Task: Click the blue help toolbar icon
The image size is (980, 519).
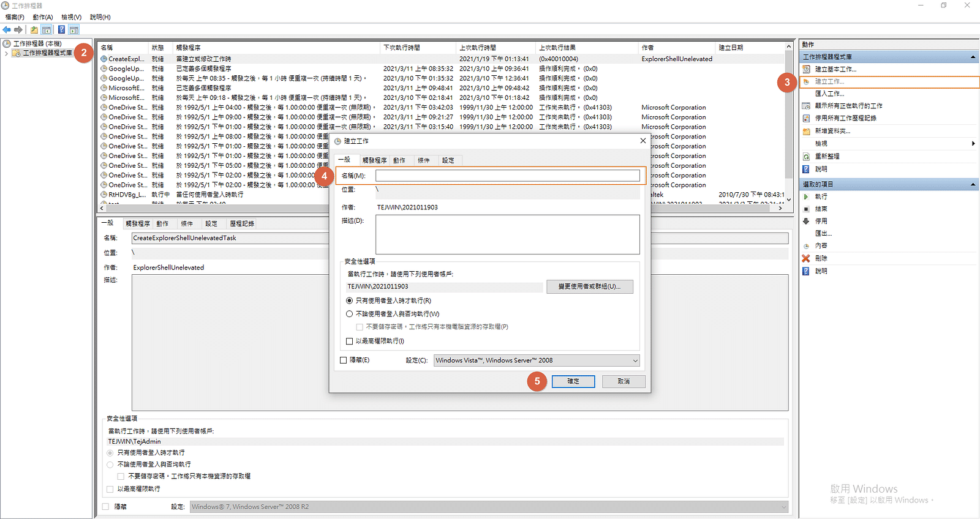Action: pos(61,29)
